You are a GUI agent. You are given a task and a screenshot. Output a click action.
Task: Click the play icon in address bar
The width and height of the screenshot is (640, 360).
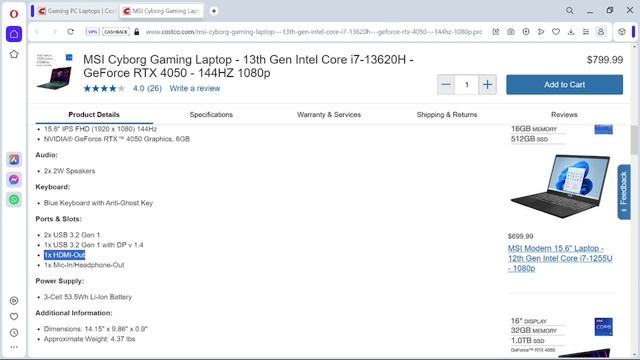coord(541,32)
